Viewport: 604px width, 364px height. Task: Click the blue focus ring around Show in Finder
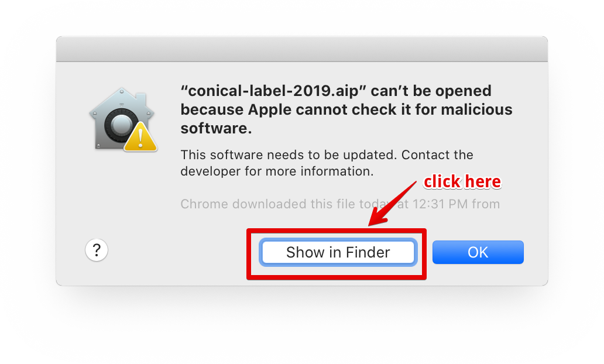[x=338, y=240]
